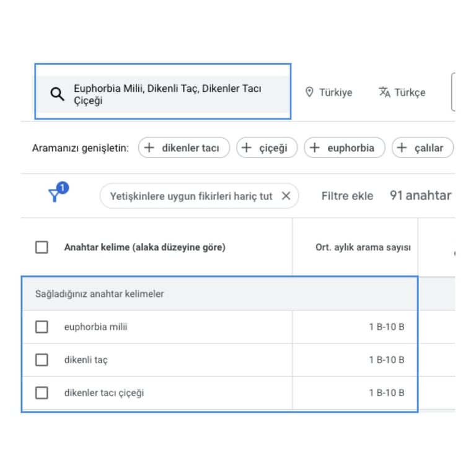Click plus icon on 'dikenler tacı' chip

click(x=149, y=148)
